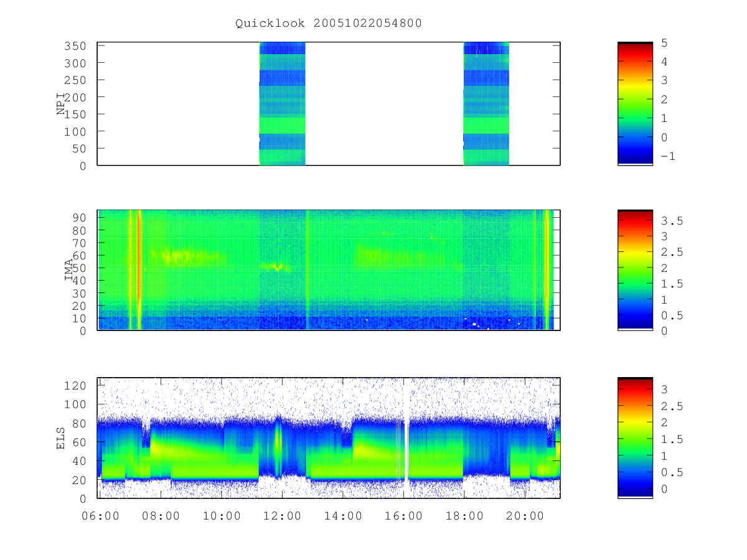Screen dimensions: 747x560
Task: Click the NPI colorbar value 5
Action: coord(664,43)
